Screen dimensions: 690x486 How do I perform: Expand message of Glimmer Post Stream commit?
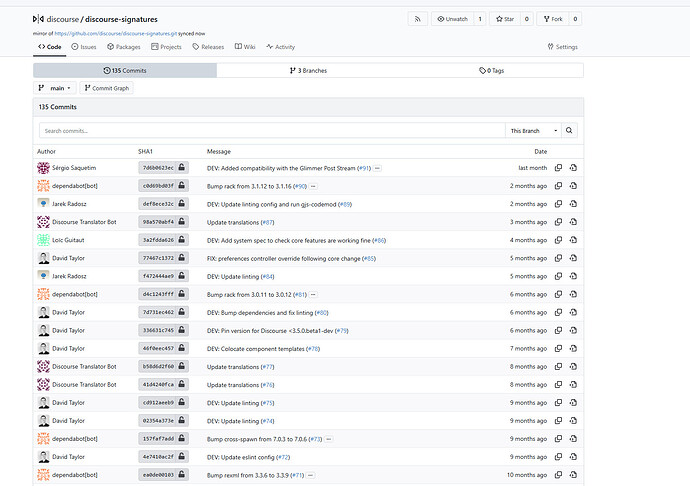tap(378, 168)
